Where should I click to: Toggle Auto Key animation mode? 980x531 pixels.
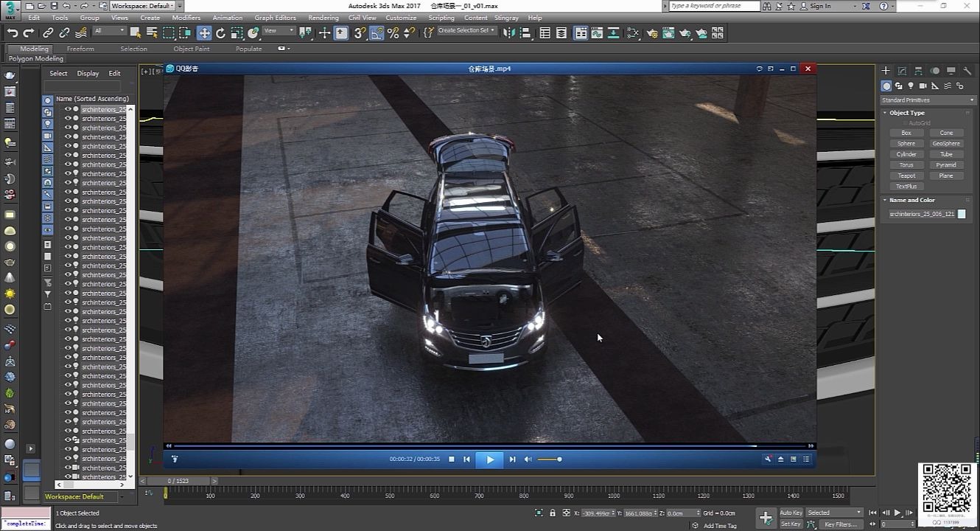[x=791, y=513]
